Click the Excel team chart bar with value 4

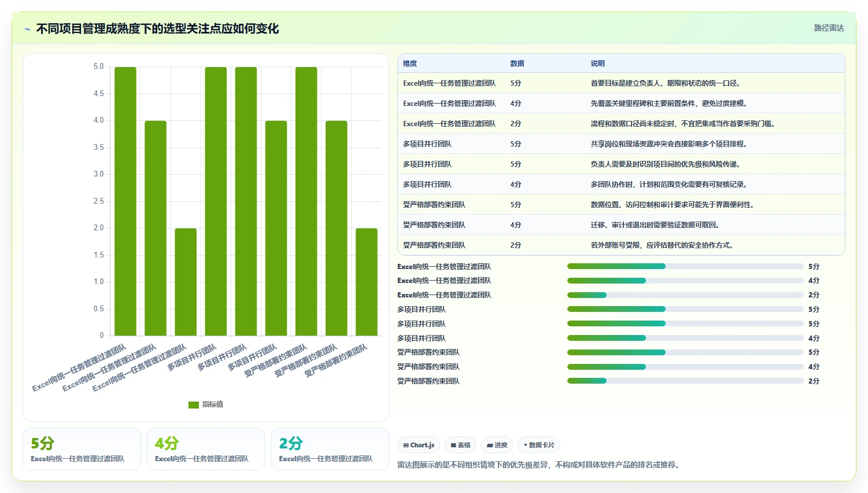click(x=156, y=228)
